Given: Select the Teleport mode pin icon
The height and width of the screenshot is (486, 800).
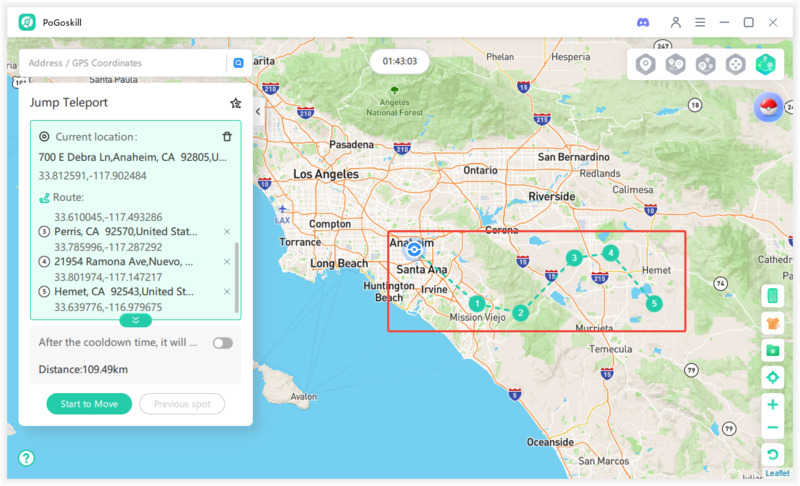Looking at the screenshot, I should pos(646,65).
